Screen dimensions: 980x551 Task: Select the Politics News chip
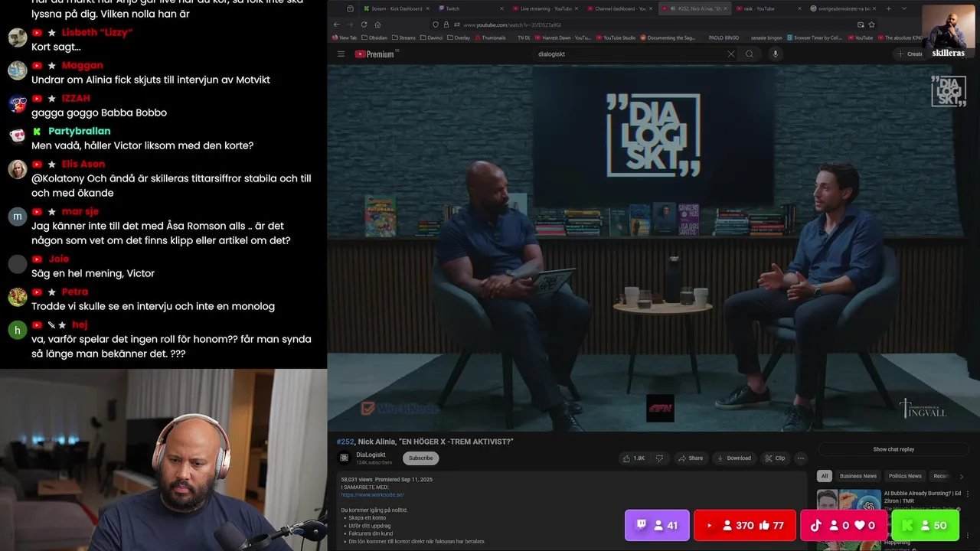pos(905,476)
